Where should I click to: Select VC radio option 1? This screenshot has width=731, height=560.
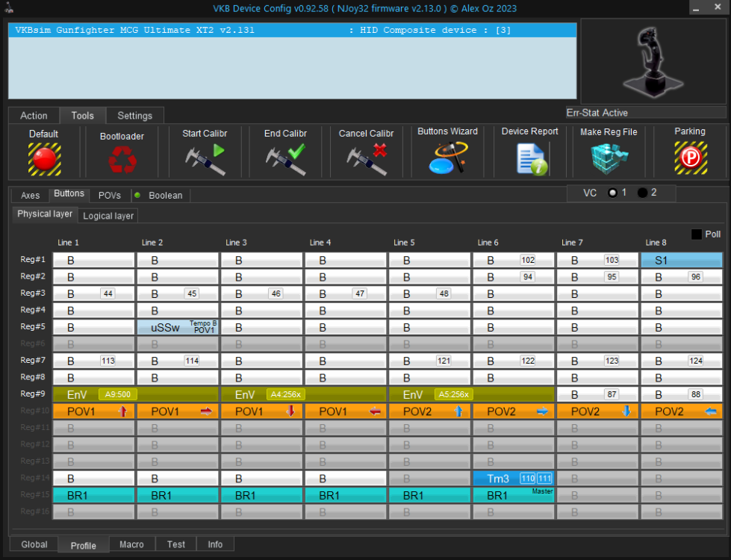tap(612, 193)
